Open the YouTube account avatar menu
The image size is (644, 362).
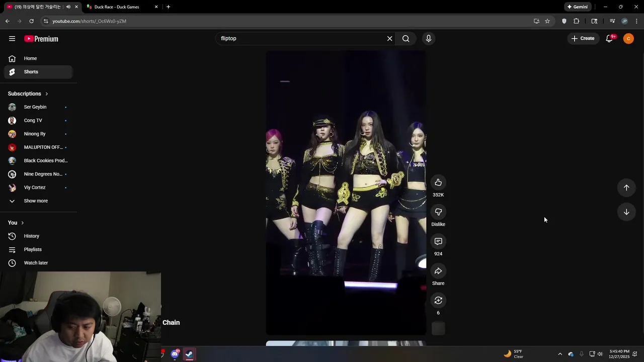point(628,38)
